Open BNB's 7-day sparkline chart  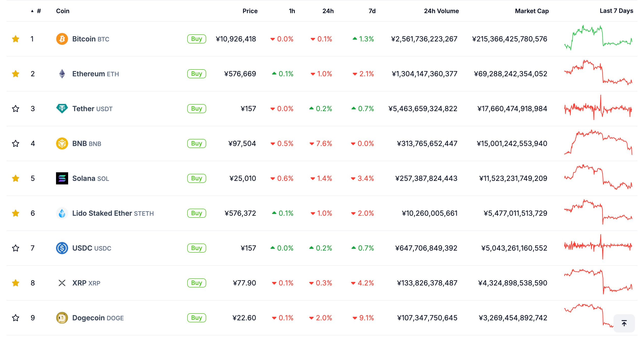pyautogui.click(x=598, y=142)
